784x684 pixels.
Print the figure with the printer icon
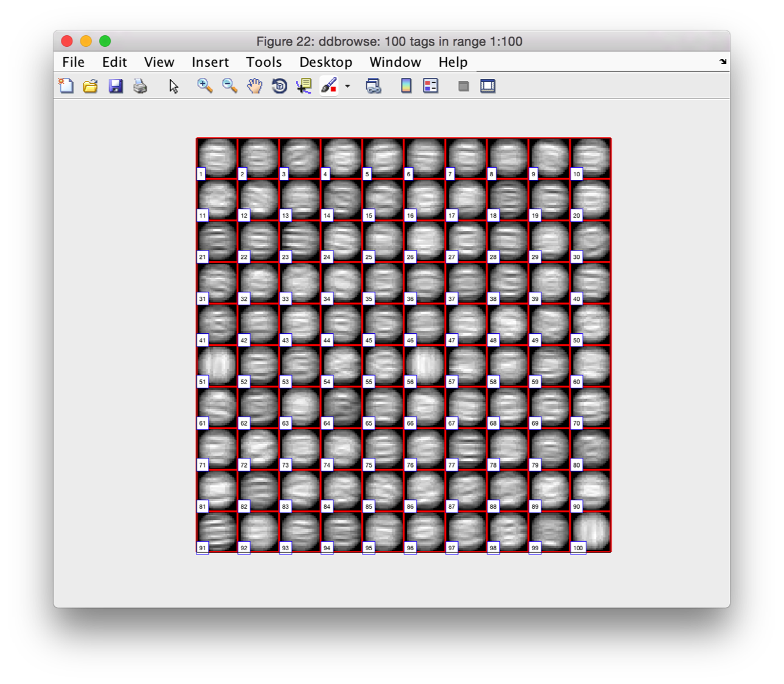(x=140, y=86)
